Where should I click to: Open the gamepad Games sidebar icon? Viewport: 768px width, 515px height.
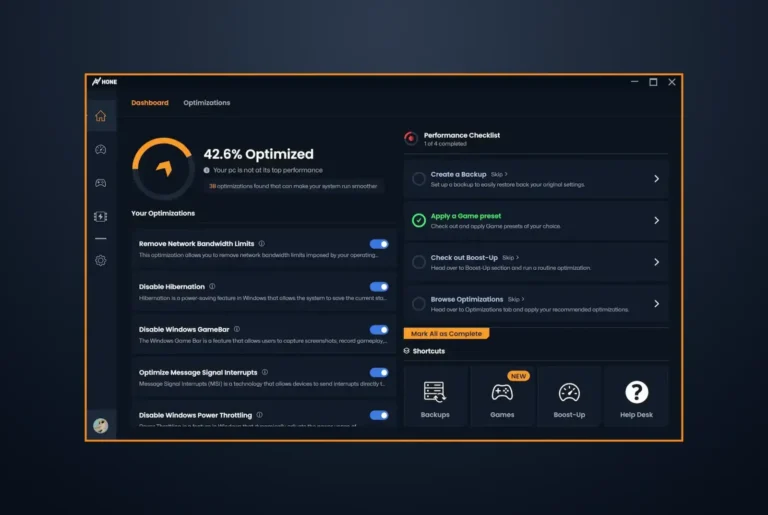100,183
